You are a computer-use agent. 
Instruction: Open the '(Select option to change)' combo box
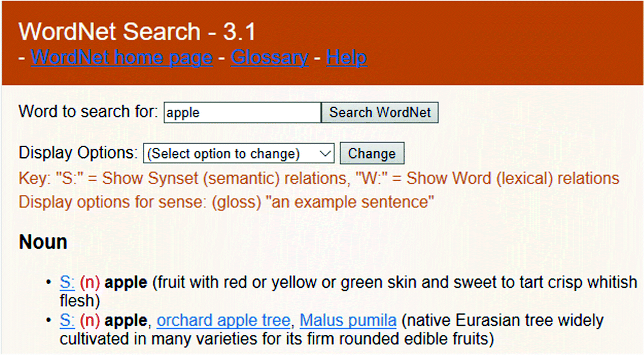pyautogui.click(x=239, y=153)
